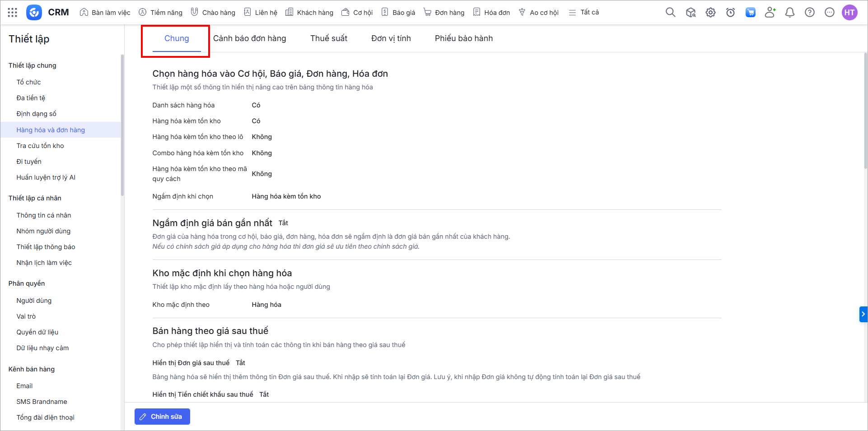
Task: Click the alarm clock reminder icon
Action: (x=730, y=12)
